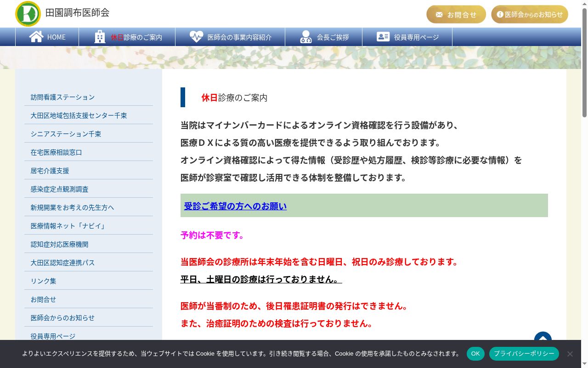The width and height of the screenshot is (588, 368).
Task: Open お問合せ in the sidebar
Action: (x=89, y=299)
